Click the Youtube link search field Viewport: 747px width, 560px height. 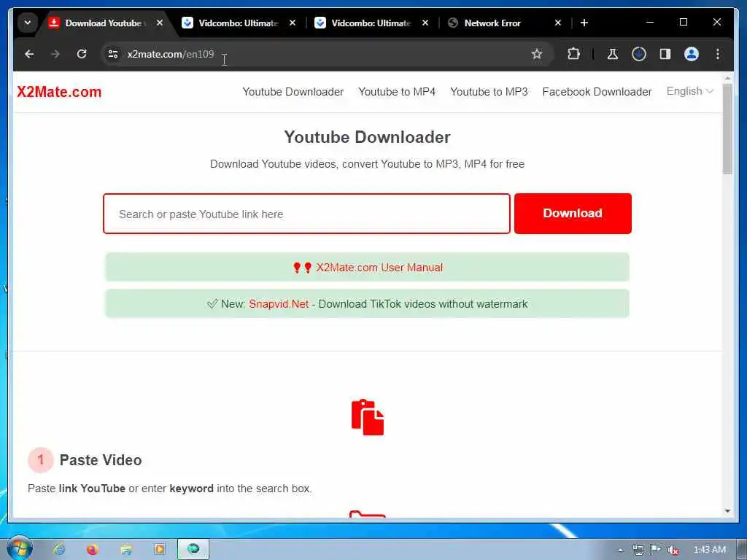307,214
